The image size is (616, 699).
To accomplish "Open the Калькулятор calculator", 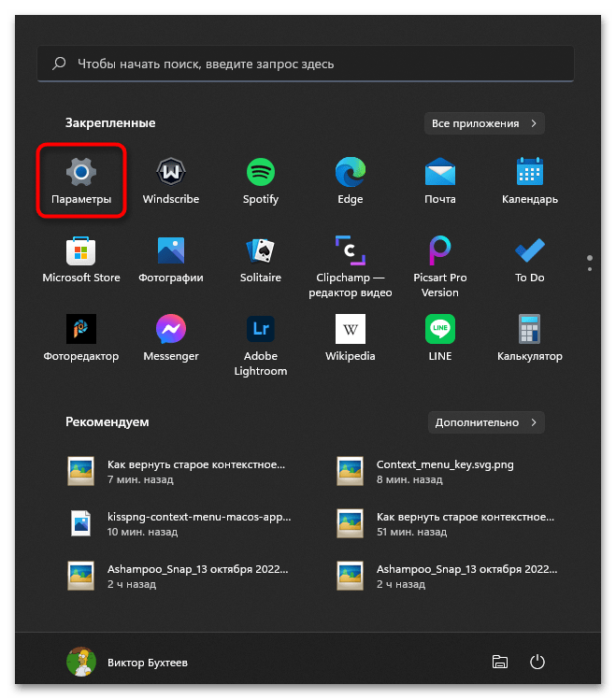I will (x=529, y=338).
